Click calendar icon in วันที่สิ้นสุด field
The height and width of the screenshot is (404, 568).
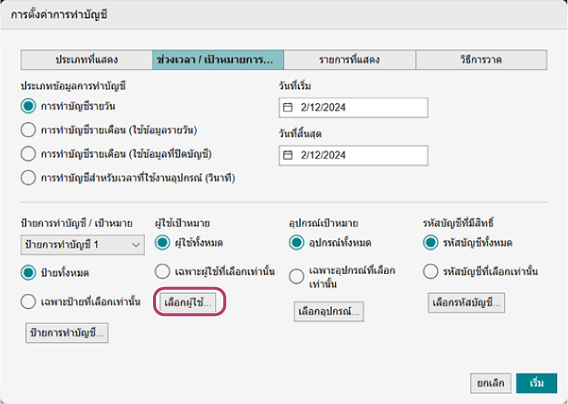(288, 155)
